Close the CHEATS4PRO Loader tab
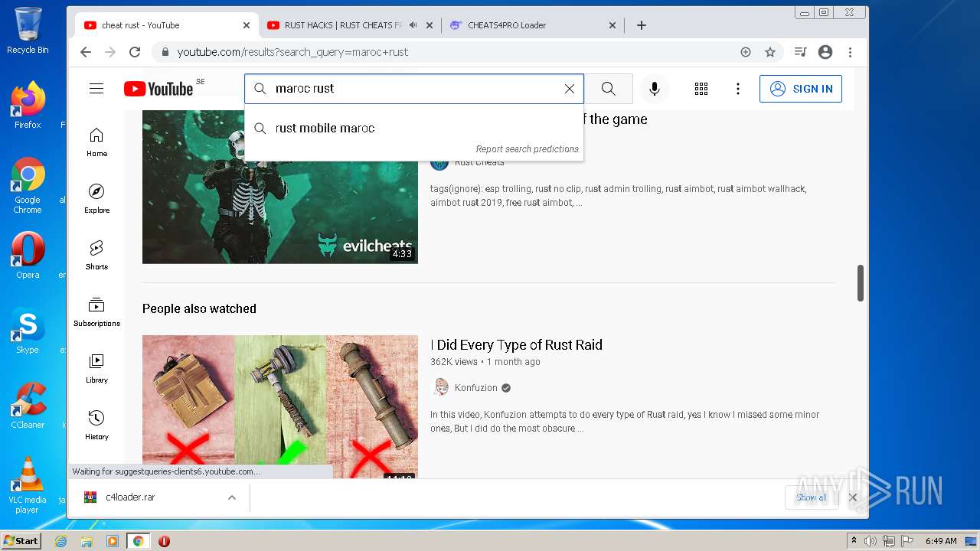980x551 pixels. click(x=612, y=25)
